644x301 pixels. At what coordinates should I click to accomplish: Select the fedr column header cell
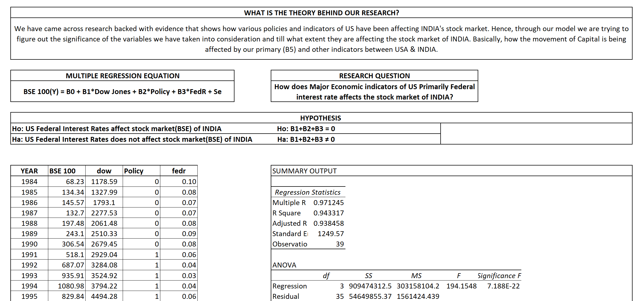point(179,171)
